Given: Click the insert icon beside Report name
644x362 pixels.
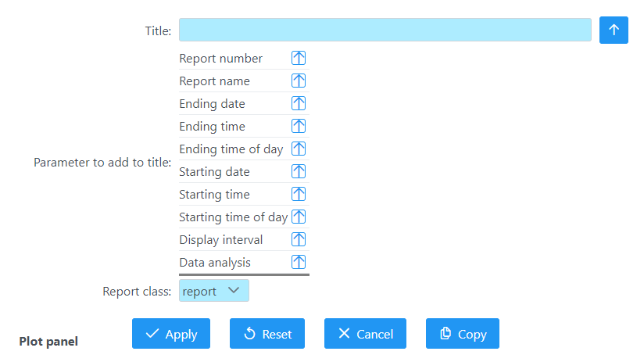Looking at the screenshot, I should (x=299, y=81).
